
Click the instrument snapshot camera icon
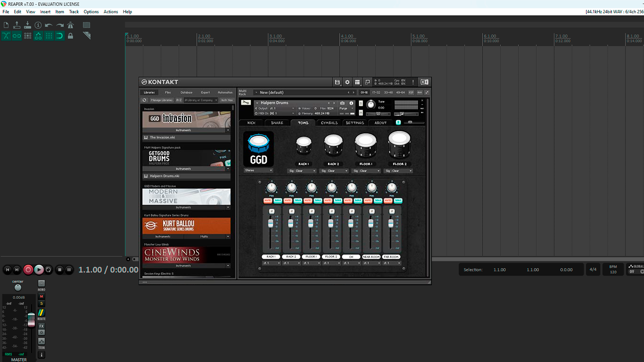(x=342, y=103)
